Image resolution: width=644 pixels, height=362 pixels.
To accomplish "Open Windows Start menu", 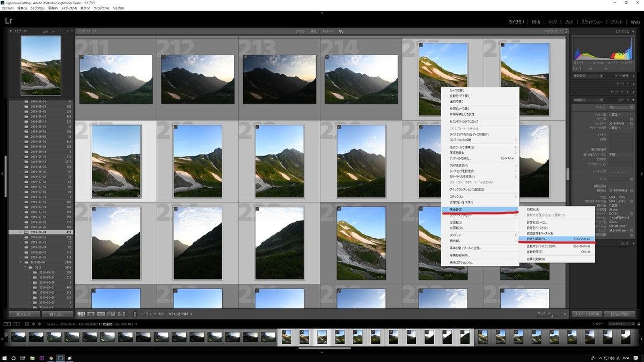I will pyautogui.click(x=4, y=358).
